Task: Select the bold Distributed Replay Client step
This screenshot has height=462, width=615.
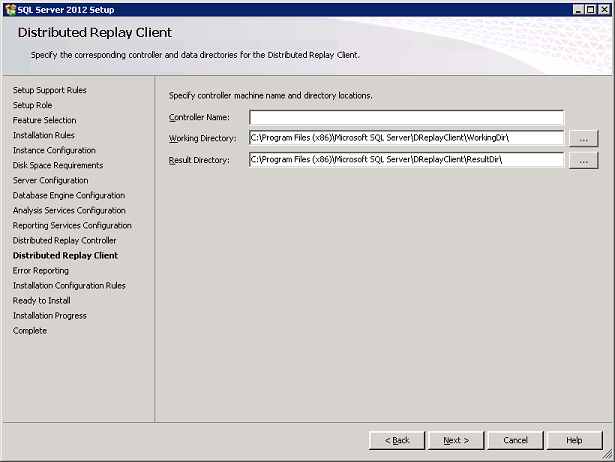Action: (x=65, y=256)
